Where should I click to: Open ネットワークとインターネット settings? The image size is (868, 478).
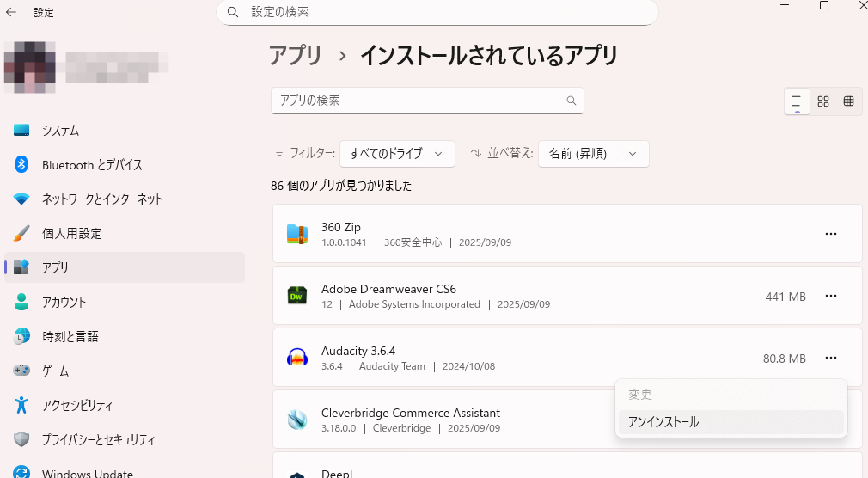125,199
